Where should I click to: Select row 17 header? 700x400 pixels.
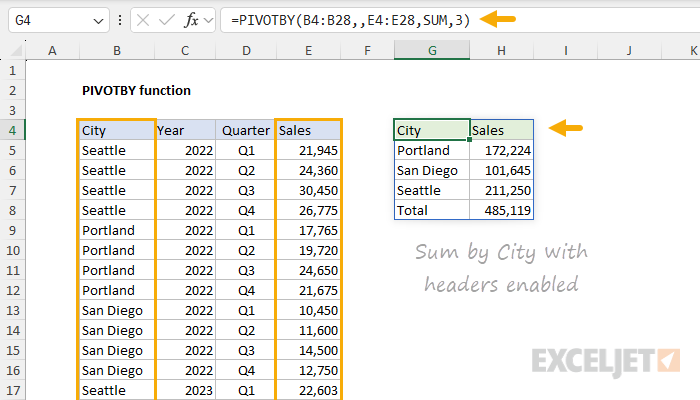(x=12, y=391)
